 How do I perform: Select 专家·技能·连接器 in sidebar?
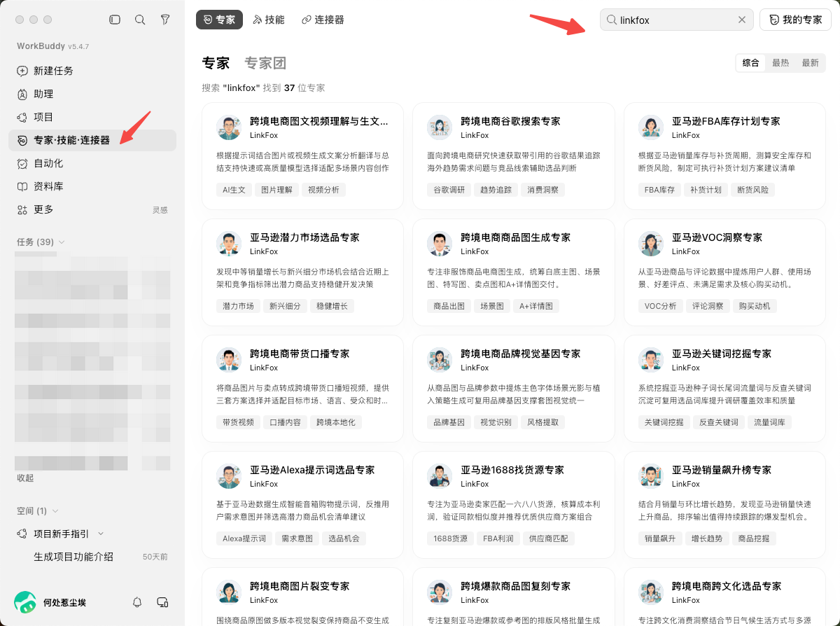(x=92, y=140)
